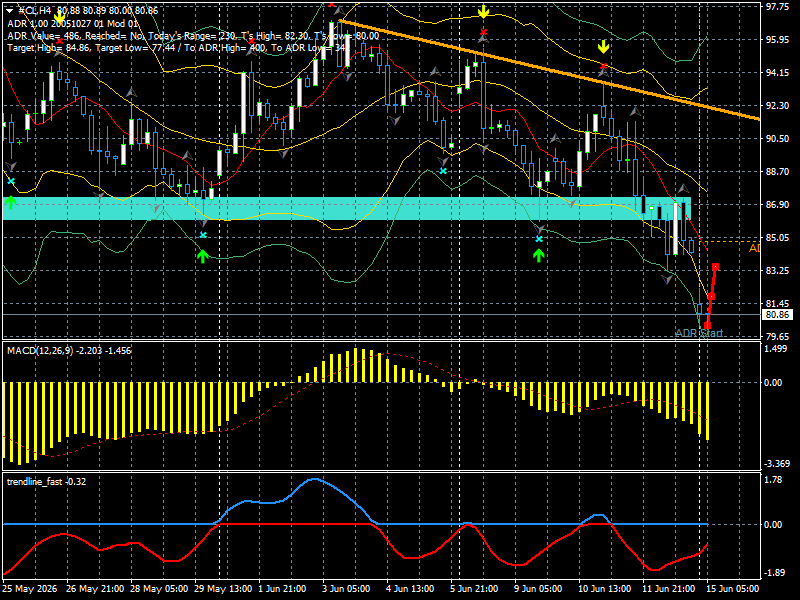Click the 97.75 price axis label
Viewport: 800px width, 600px height.
[x=777, y=7]
